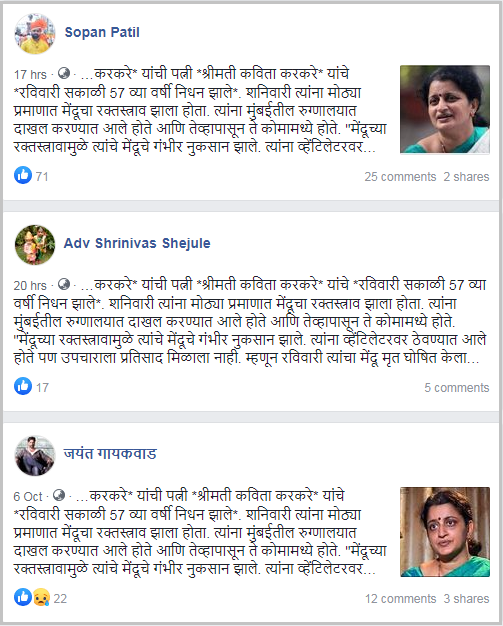Open Adv Shrinivas Shejule's profile avatar
503x626 pixels.
click(35, 245)
